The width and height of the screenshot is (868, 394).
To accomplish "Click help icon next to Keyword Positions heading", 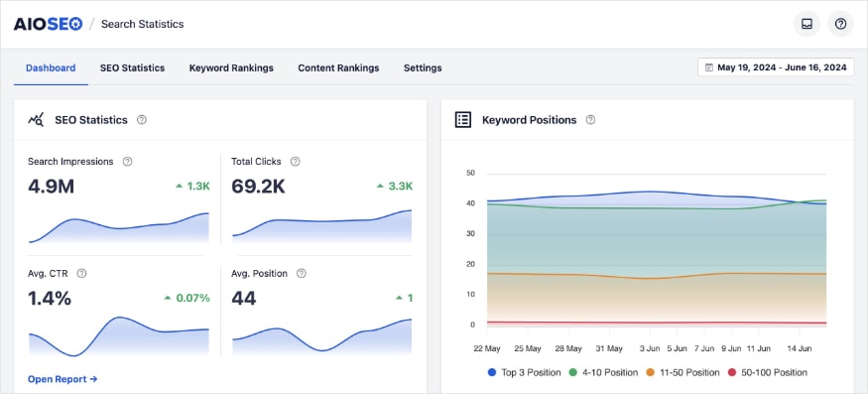I will coord(590,120).
